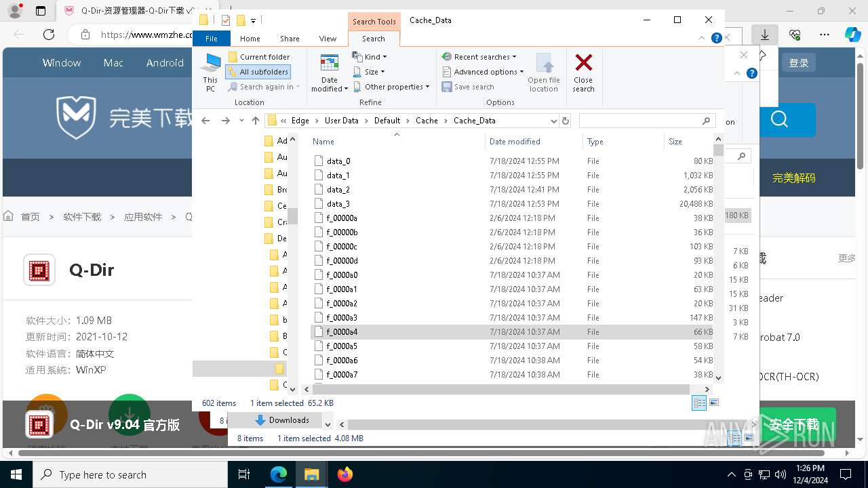Screen dimensions: 868x488
Task: Open the File ribbon tab
Action: [212, 39]
